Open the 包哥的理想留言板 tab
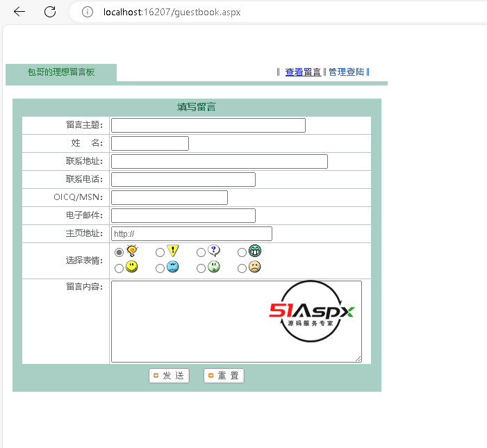The image size is (487, 448). pos(61,72)
